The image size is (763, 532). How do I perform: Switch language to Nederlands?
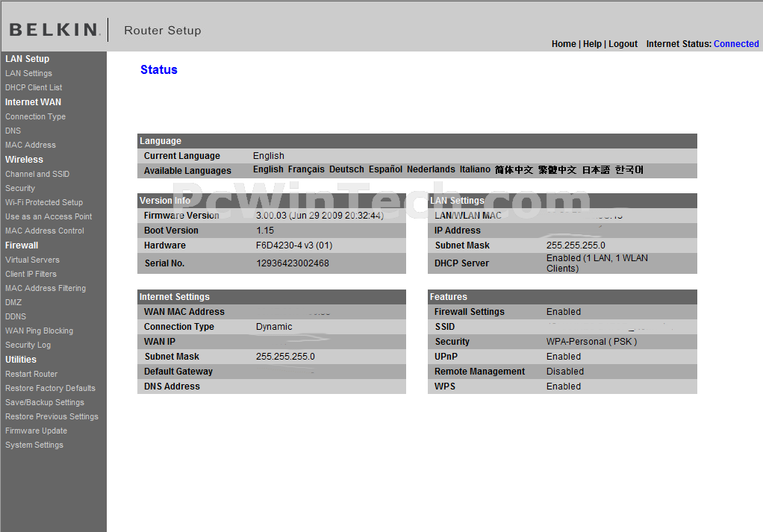[x=431, y=169]
